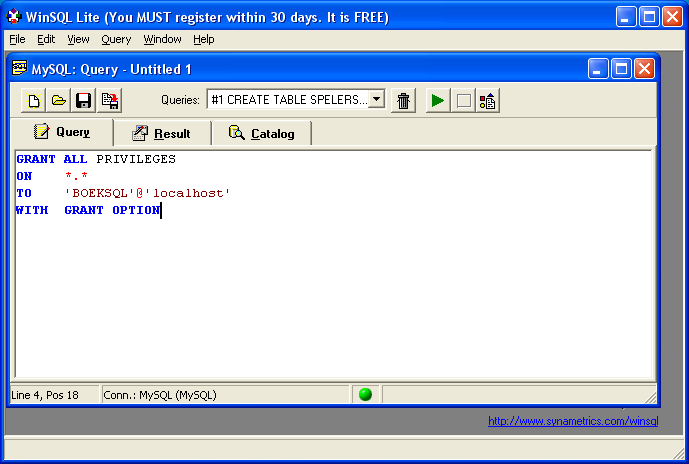Save the query with floppy icon

click(x=83, y=101)
